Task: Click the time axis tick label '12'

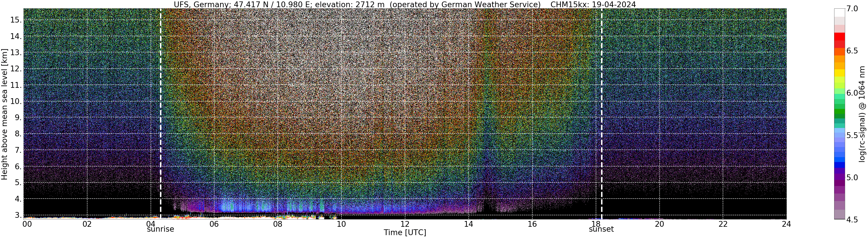Action: (x=405, y=224)
